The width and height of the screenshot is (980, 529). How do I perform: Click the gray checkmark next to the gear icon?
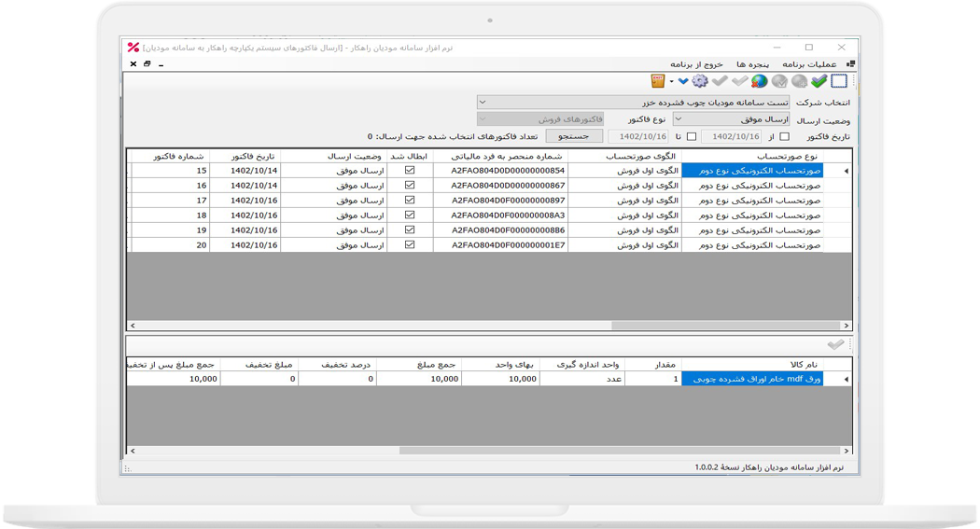point(720,80)
